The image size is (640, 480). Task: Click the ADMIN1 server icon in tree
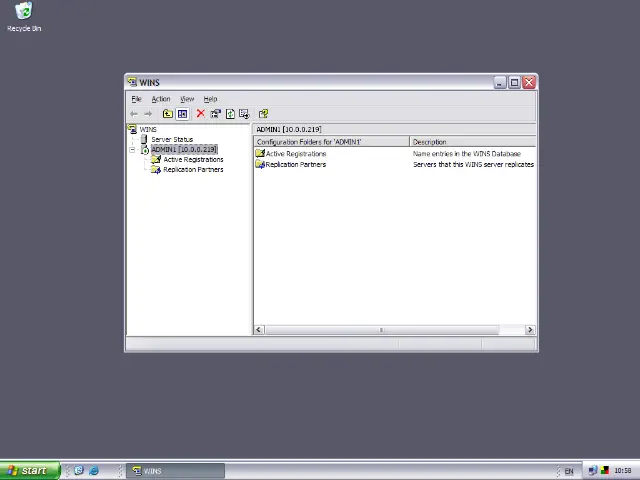click(145, 150)
